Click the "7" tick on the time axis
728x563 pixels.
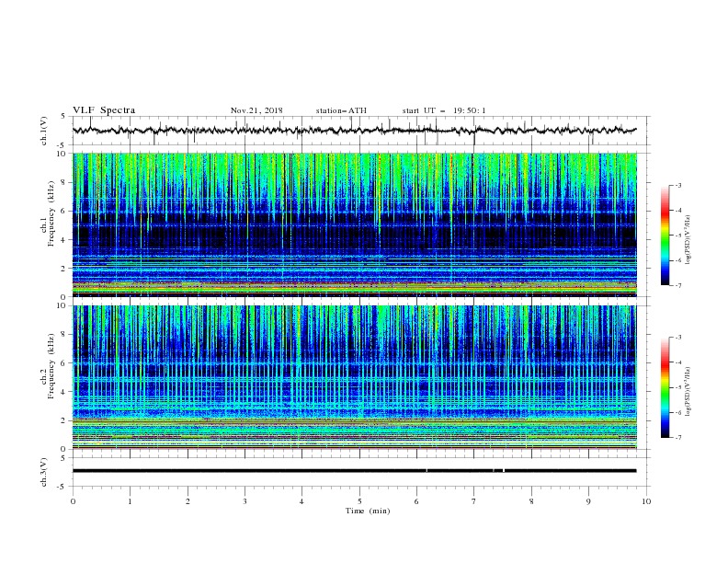[474, 501]
